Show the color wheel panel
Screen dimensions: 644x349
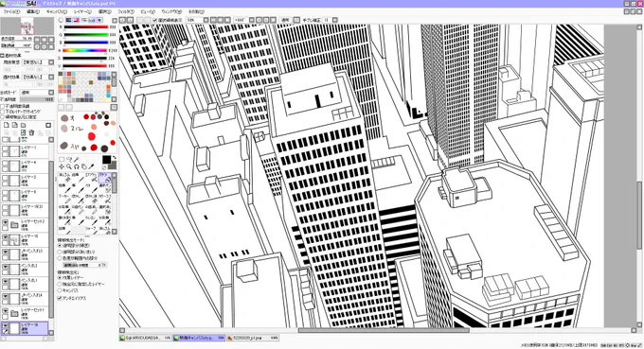61,20
